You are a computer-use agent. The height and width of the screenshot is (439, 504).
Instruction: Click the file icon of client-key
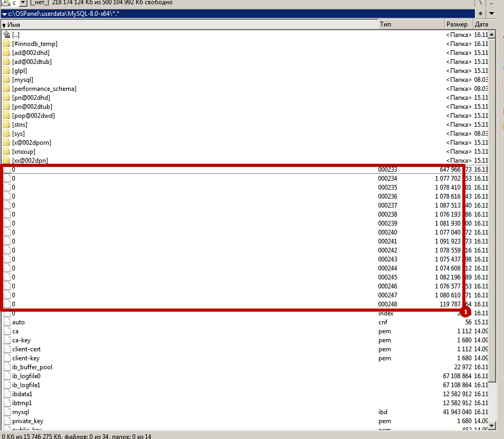[7, 358]
